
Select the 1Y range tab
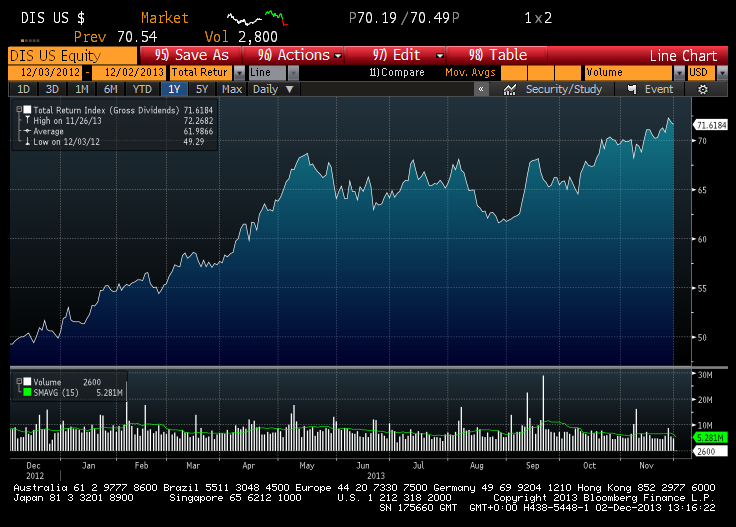174,89
